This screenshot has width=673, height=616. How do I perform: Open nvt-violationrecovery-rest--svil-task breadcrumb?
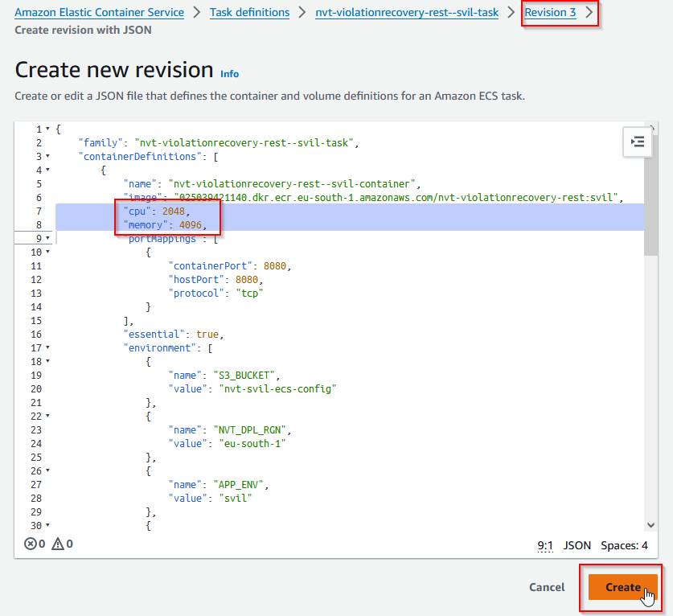407,13
